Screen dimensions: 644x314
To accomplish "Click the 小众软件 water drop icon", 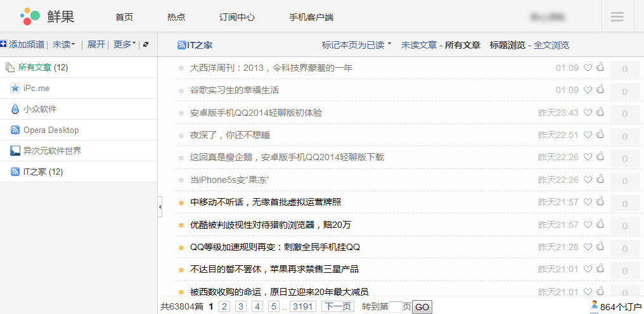I will click(x=15, y=109).
